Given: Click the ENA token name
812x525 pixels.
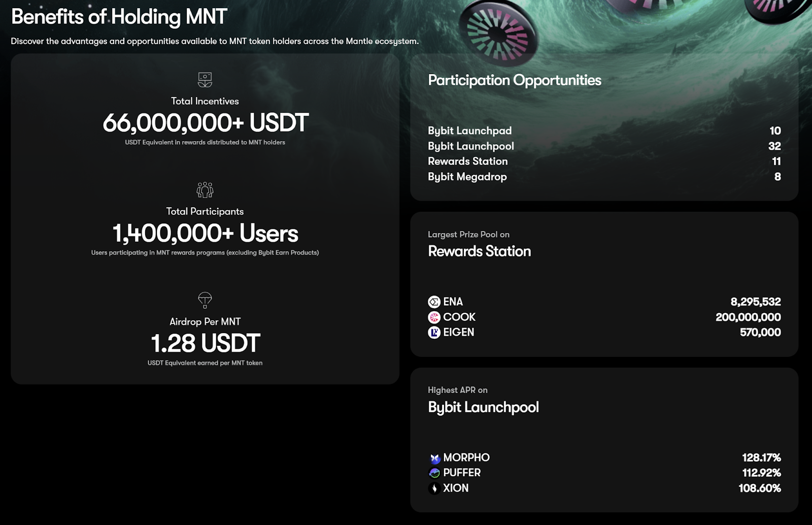Looking at the screenshot, I should (453, 302).
